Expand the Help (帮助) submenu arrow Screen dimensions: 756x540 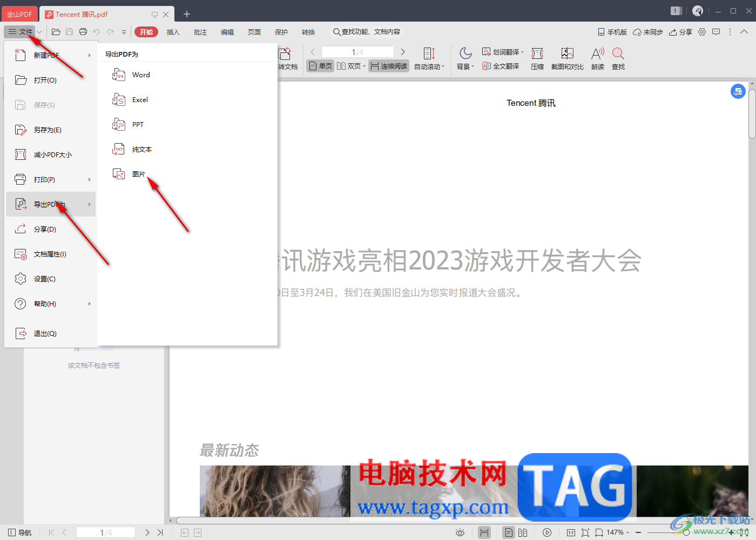pos(90,303)
